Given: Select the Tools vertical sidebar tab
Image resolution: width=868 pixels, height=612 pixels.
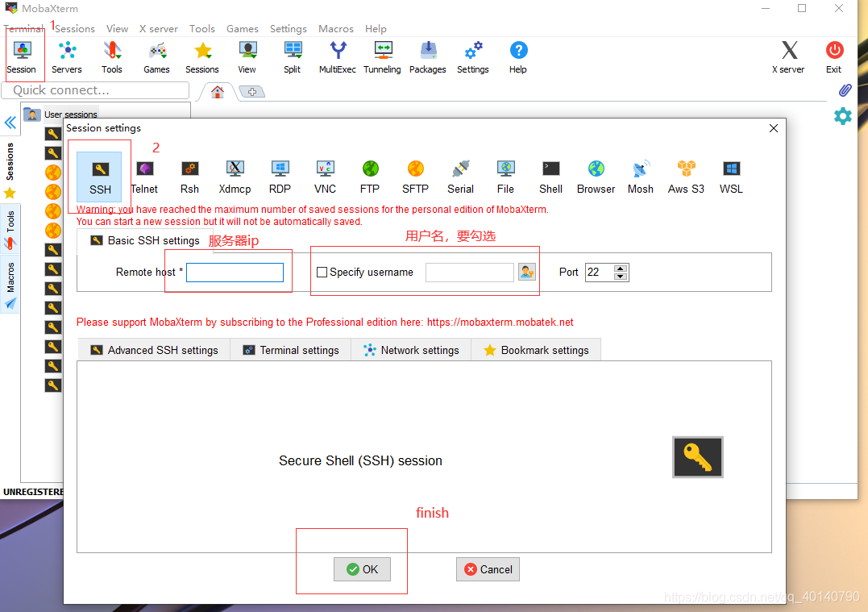Looking at the screenshot, I should (10, 229).
